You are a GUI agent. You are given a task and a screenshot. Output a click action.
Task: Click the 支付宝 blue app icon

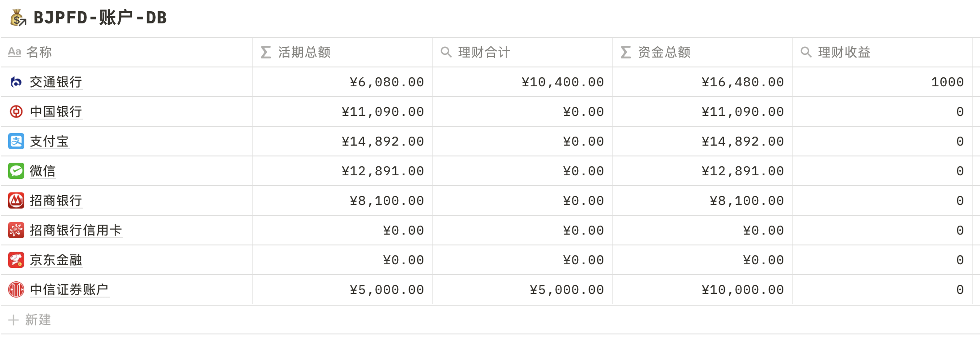click(x=16, y=141)
